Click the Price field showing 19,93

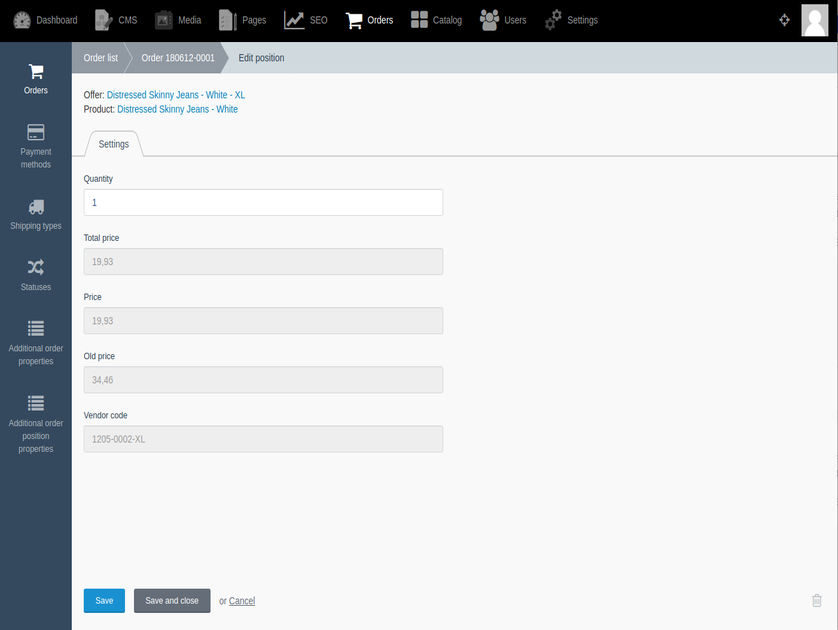(x=263, y=321)
